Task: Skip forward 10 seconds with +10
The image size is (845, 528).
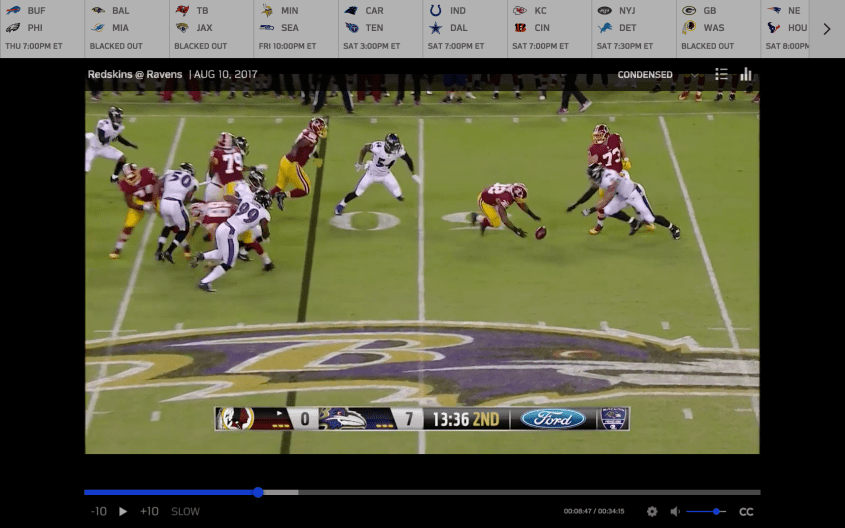Action: (149, 511)
